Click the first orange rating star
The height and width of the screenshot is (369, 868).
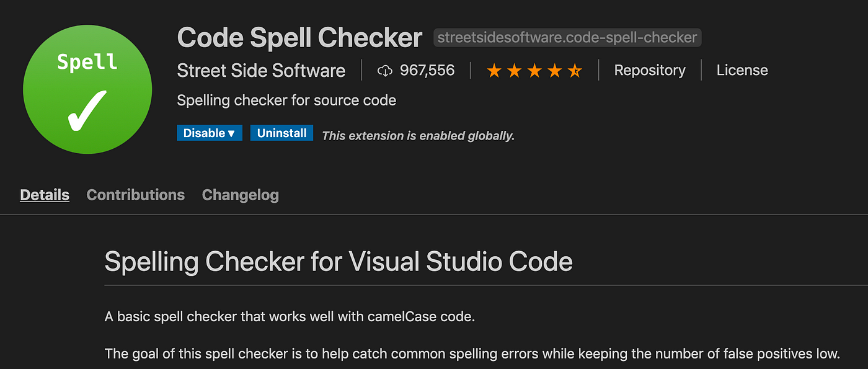tap(494, 71)
